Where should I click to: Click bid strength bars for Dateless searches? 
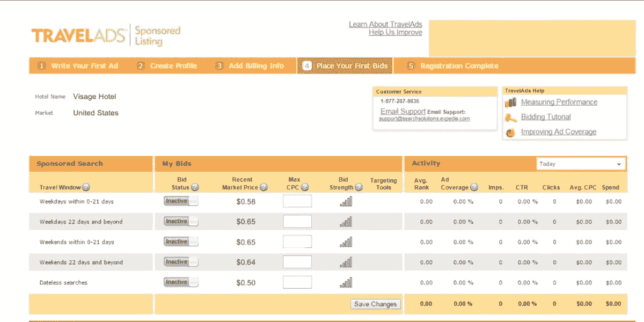point(346,282)
